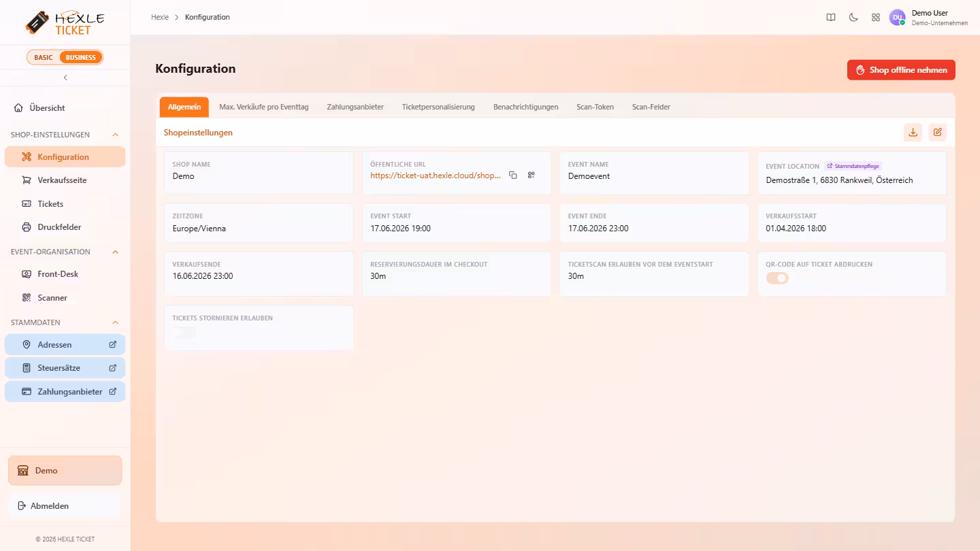Click the Adressen map pin icon
The width and height of the screenshot is (980, 551).
[x=27, y=345]
